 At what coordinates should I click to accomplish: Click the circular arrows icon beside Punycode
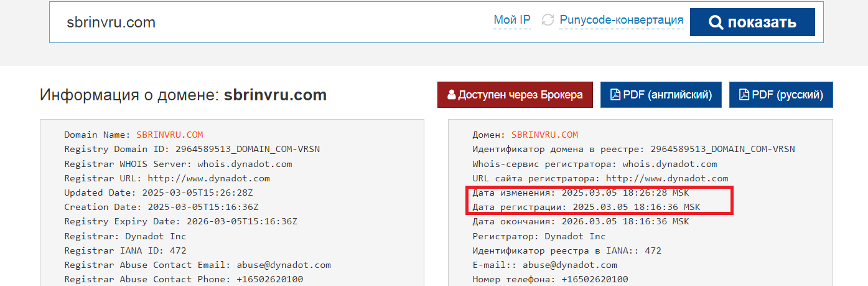(x=548, y=20)
